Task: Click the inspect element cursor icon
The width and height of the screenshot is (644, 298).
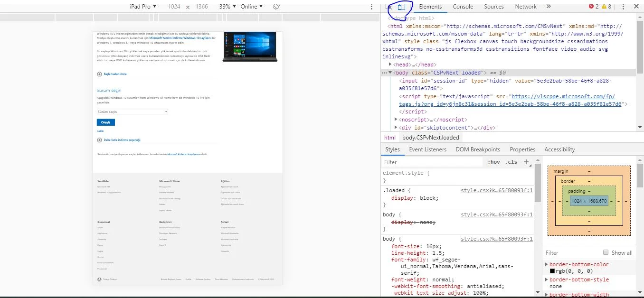Action: pos(389,7)
